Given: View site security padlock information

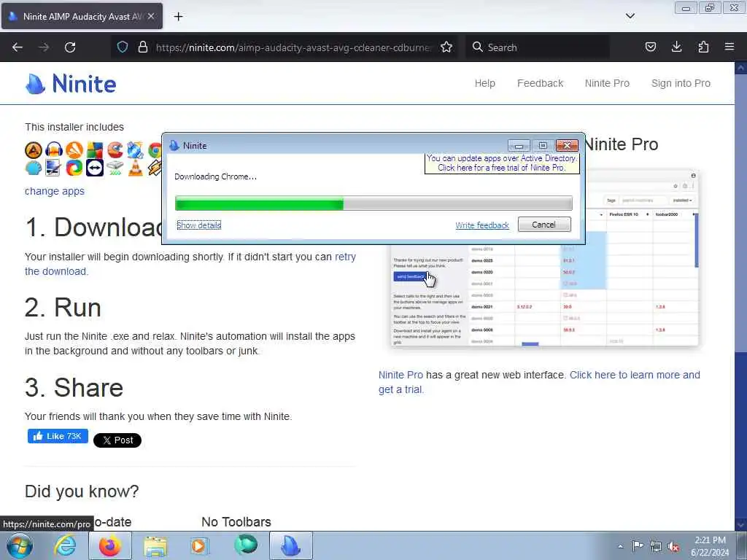Looking at the screenshot, I should [142, 47].
